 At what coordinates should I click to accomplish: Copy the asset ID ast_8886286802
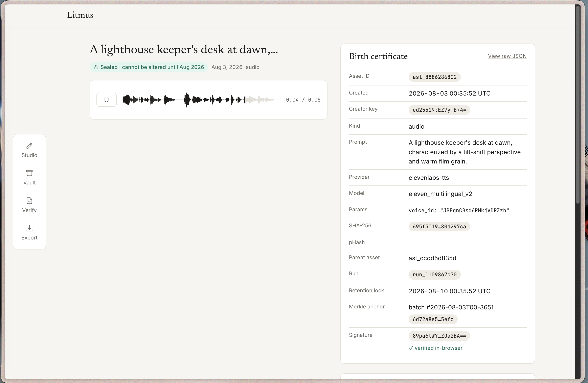point(435,77)
